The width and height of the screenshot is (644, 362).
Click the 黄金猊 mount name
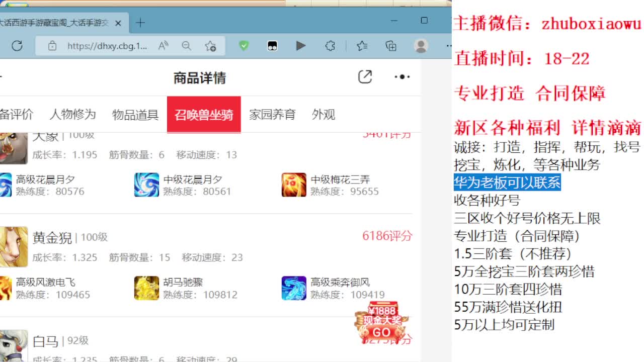[52, 237]
